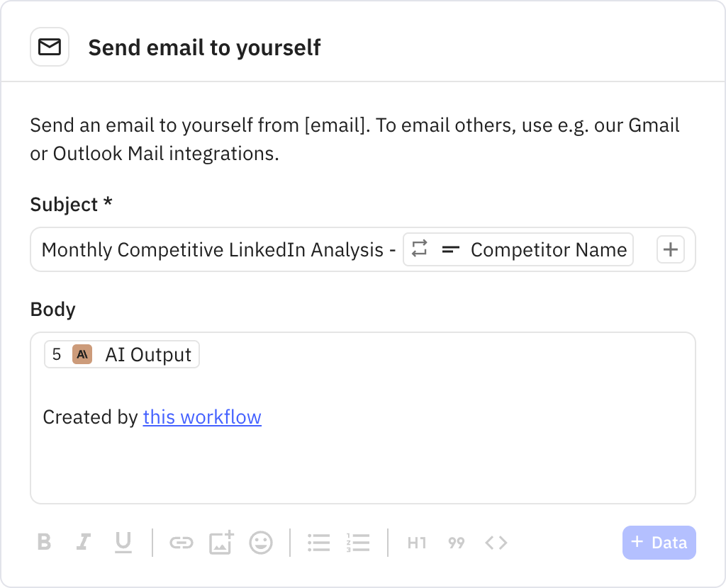This screenshot has width=726, height=588.
Task: Click the Subject field text
Action: [x=213, y=250]
